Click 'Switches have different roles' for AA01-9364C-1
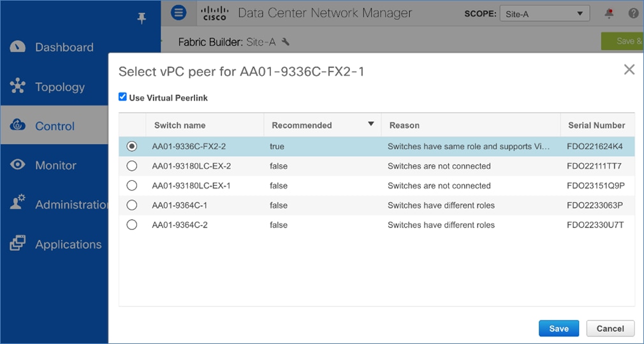The image size is (644, 344). pyautogui.click(x=441, y=205)
